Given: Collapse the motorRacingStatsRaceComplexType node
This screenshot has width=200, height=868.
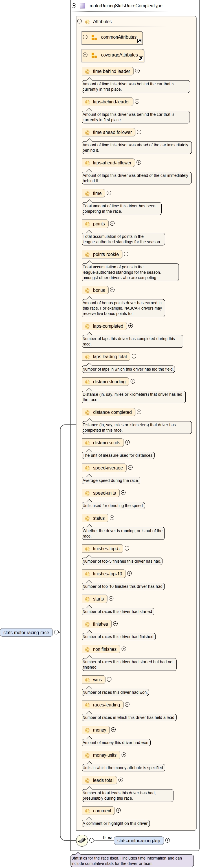Looking at the screenshot, I should click(74, 6).
